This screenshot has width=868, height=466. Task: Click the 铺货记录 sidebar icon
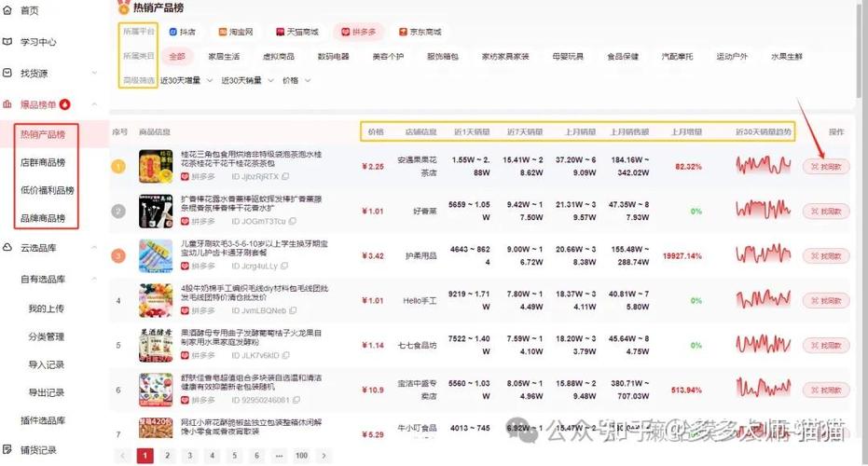[7, 449]
